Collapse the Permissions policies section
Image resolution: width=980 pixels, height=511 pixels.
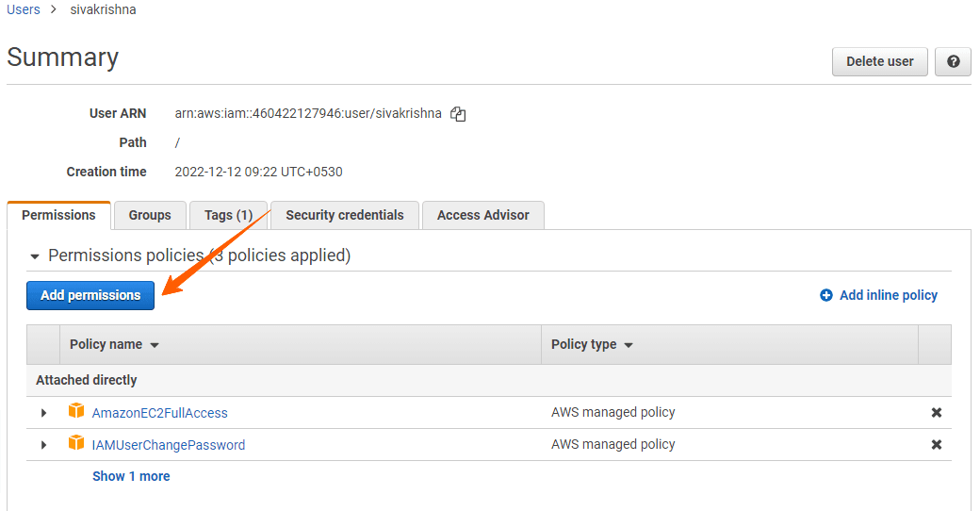click(x=35, y=256)
